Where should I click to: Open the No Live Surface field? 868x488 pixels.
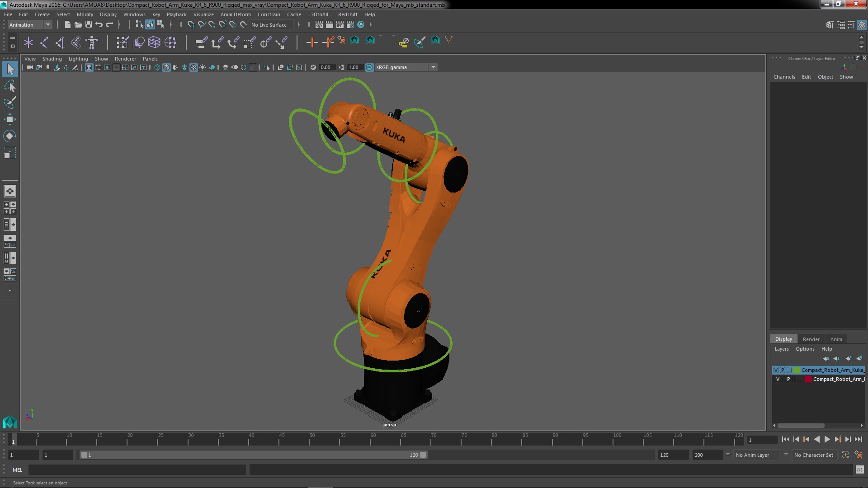click(271, 25)
